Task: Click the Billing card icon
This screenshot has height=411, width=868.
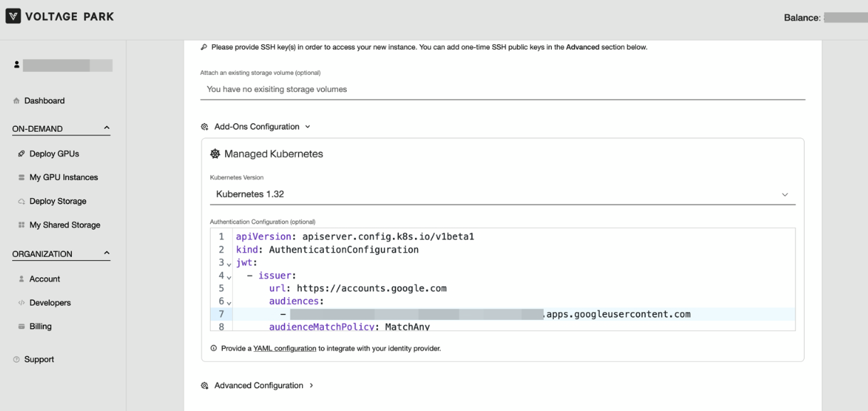Action: coord(21,326)
